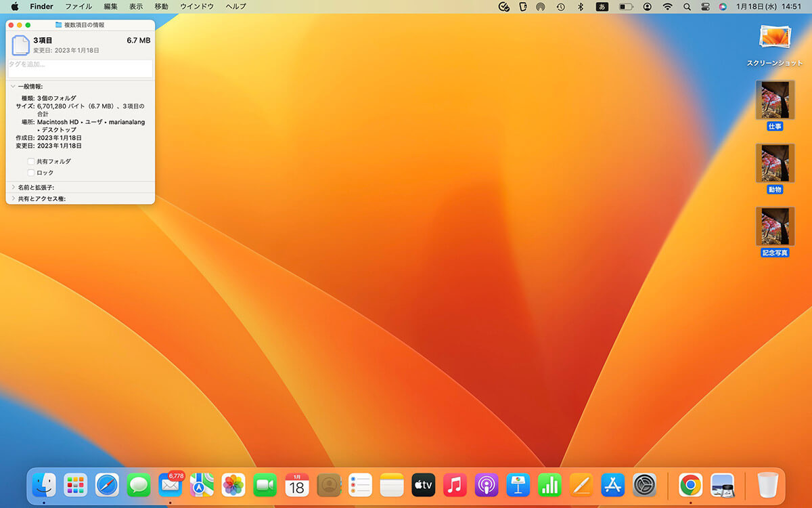Open the ヘルプ menu
The height and width of the screenshot is (508, 812).
235,7
